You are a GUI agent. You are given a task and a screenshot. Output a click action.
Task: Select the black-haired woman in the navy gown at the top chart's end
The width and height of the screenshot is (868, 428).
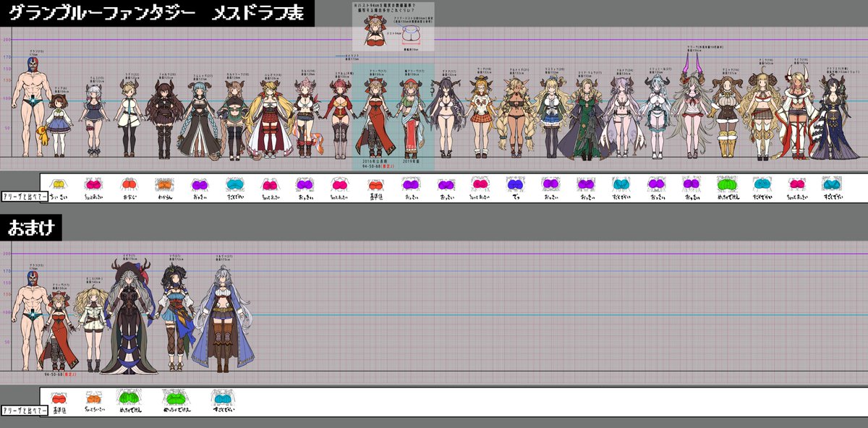click(x=835, y=116)
